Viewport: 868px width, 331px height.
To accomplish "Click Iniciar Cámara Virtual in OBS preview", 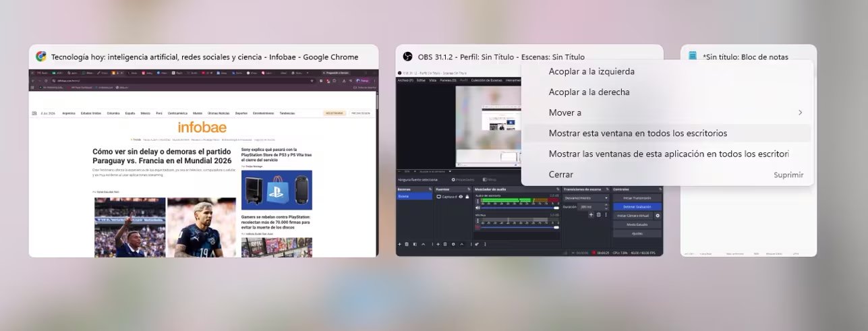I will 633,216.
